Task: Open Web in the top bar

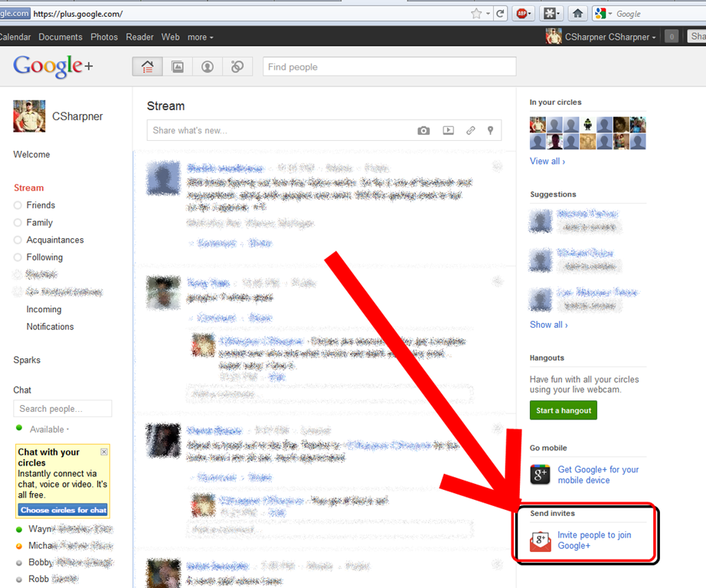Action: (170, 37)
